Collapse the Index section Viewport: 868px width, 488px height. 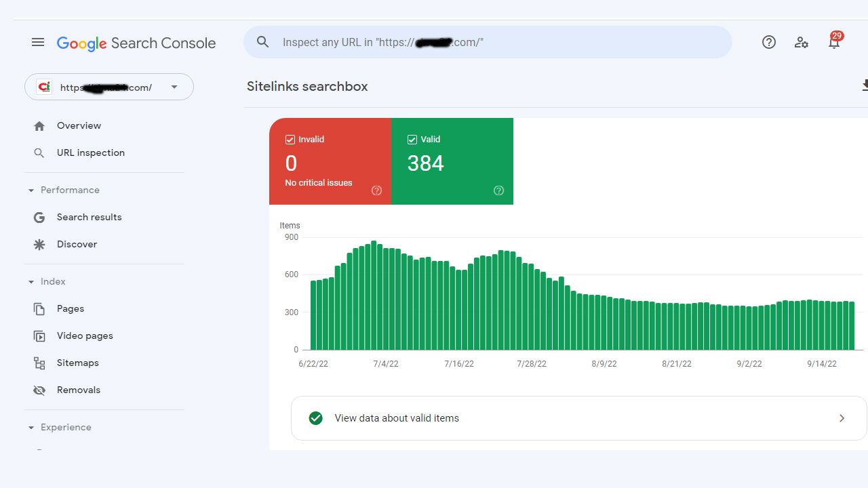(x=31, y=282)
